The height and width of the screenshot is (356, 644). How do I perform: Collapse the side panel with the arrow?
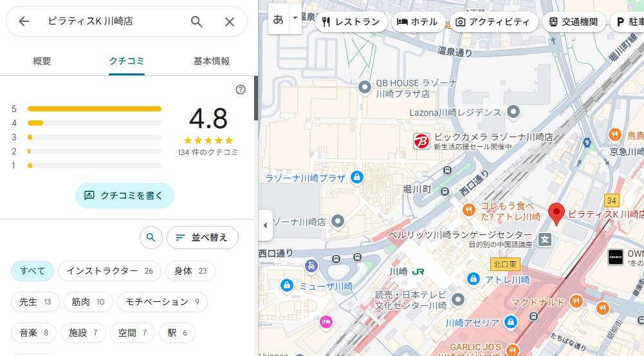266,225
